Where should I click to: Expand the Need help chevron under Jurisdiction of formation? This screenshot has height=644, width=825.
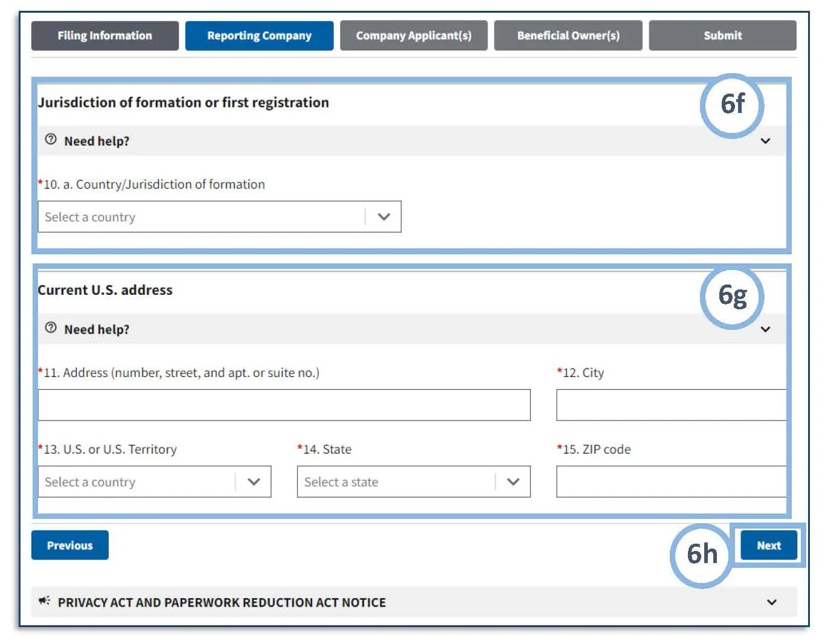(765, 141)
